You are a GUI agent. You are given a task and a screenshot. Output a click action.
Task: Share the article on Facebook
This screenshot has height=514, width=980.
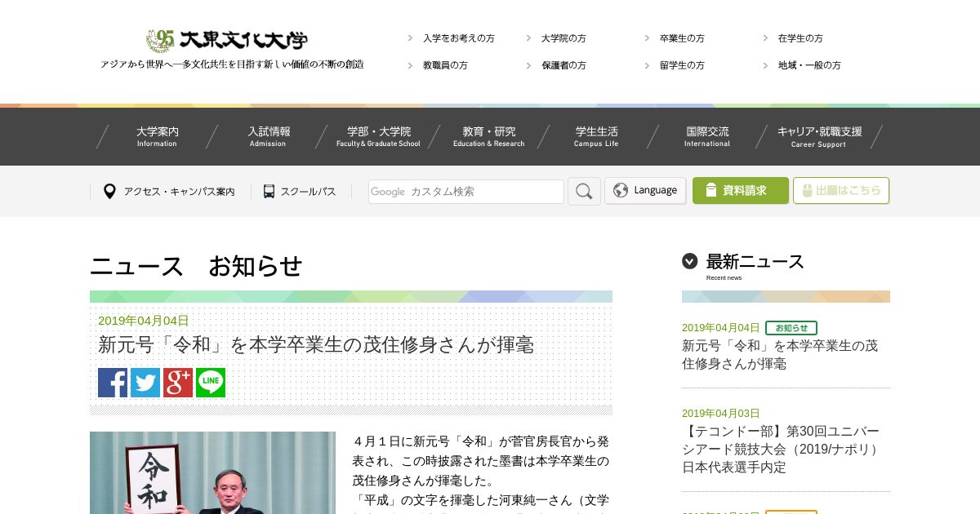(x=113, y=383)
